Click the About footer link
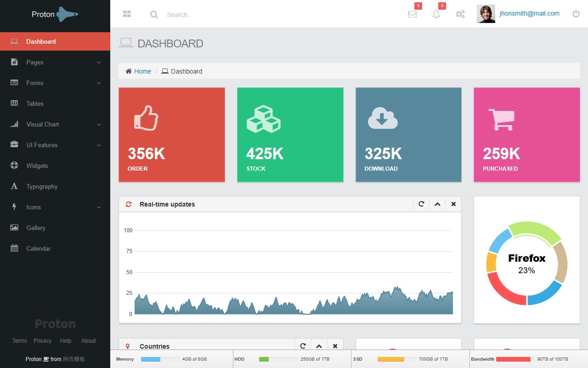This screenshot has width=588, height=368. [89, 341]
